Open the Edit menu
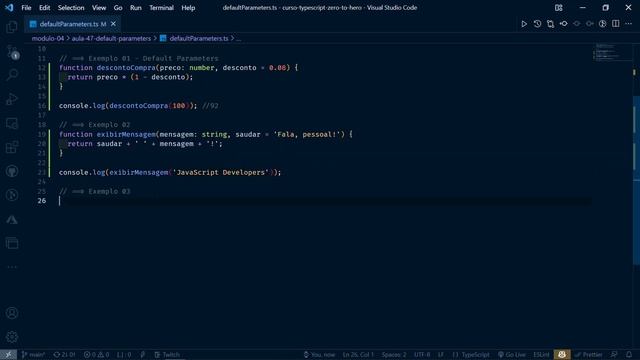640x360 pixels. [44, 8]
